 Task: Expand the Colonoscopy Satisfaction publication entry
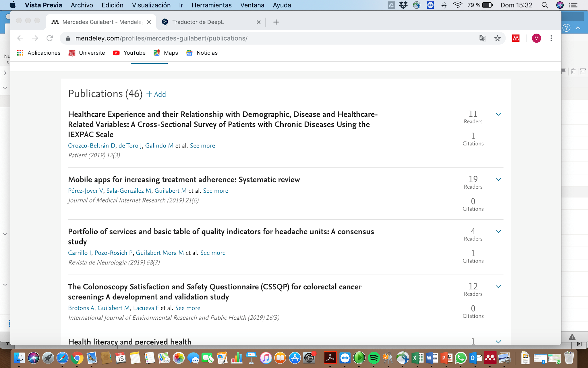[x=498, y=287]
